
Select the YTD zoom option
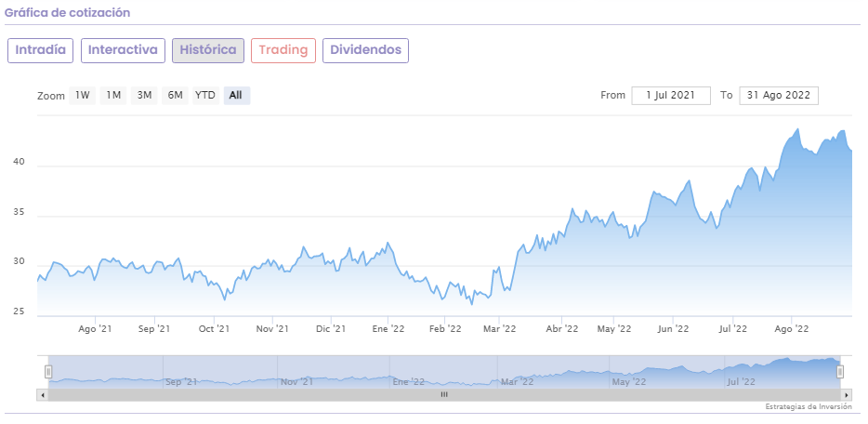coord(205,95)
